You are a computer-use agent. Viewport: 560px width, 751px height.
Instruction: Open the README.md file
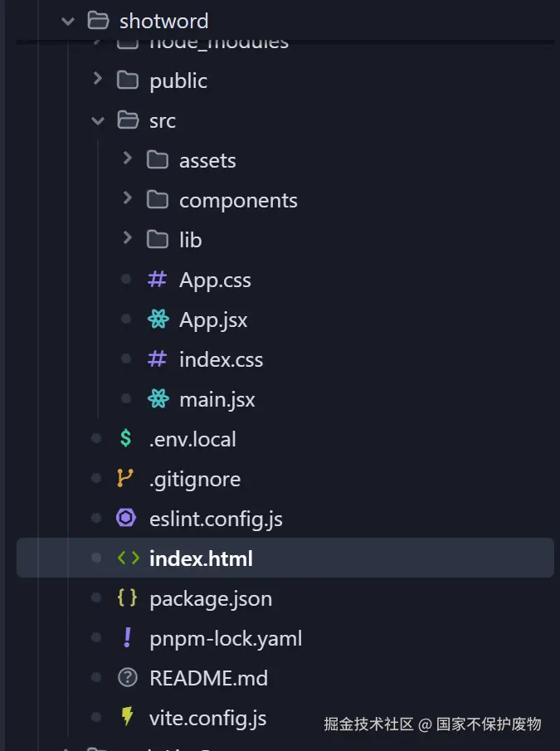[x=208, y=678]
